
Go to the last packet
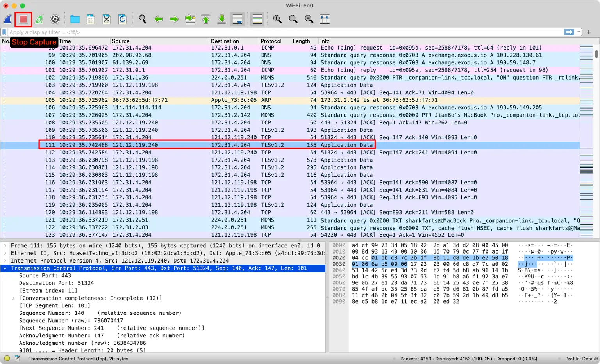221,19
